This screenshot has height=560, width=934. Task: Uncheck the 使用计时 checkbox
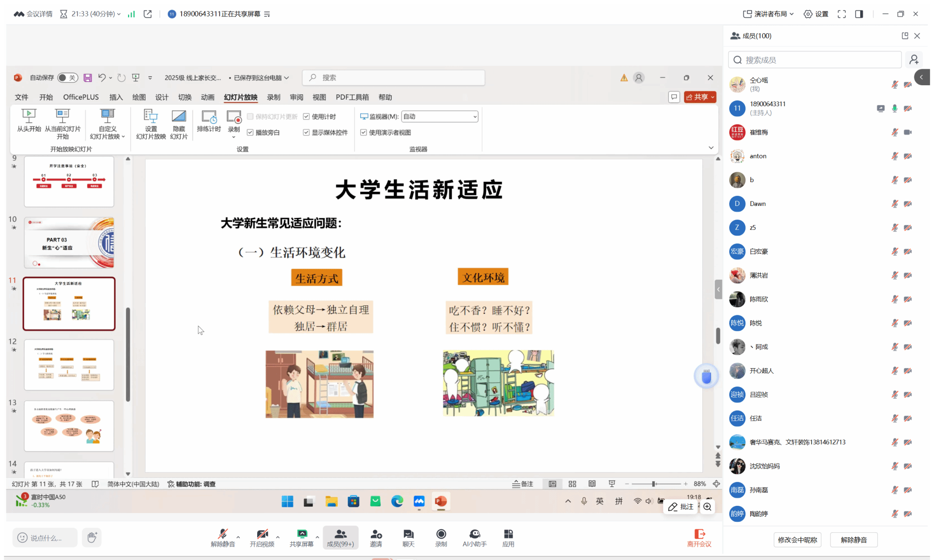pyautogui.click(x=306, y=117)
